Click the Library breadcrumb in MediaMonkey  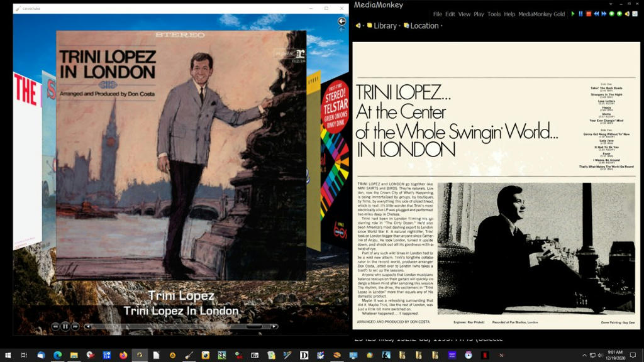pos(385,25)
